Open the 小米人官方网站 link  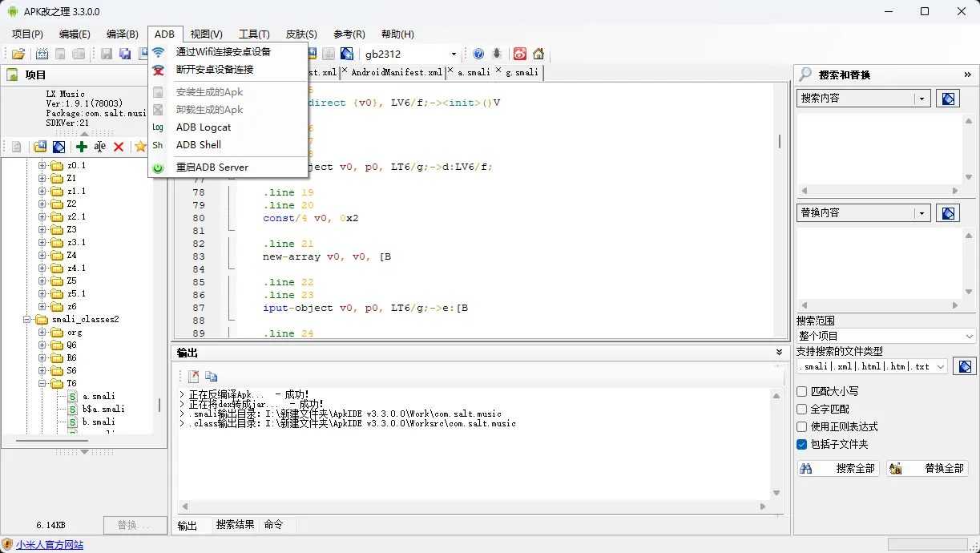49,545
